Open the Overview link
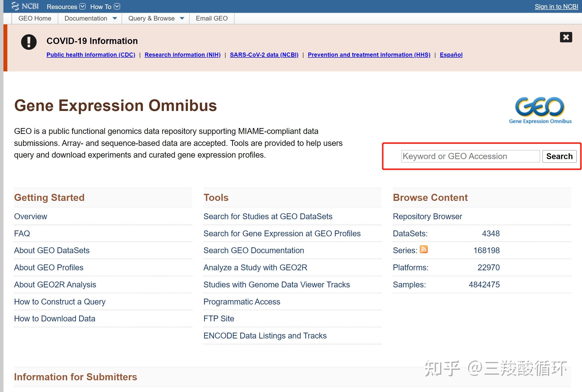 31,217
